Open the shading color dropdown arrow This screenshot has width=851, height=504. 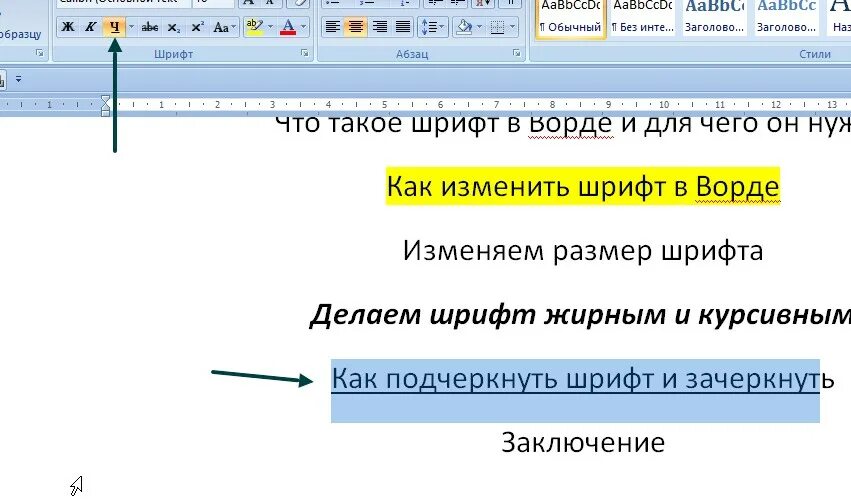(x=479, y=27)
